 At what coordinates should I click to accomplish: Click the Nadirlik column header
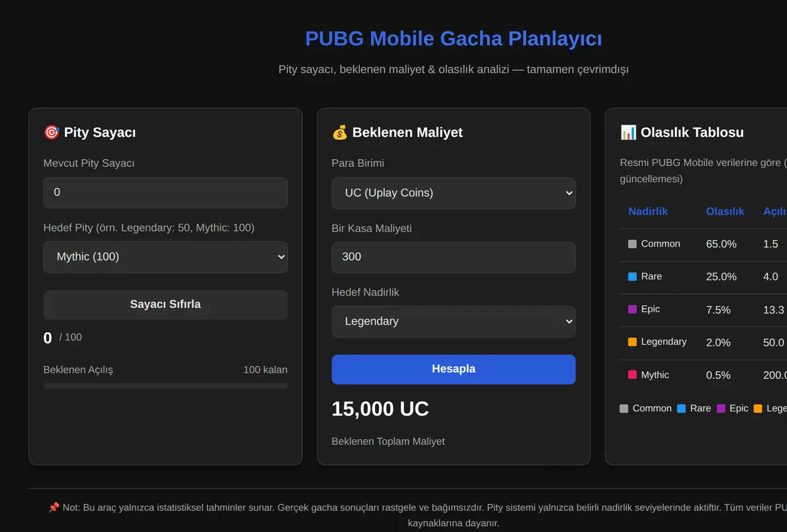click(648, 211)
